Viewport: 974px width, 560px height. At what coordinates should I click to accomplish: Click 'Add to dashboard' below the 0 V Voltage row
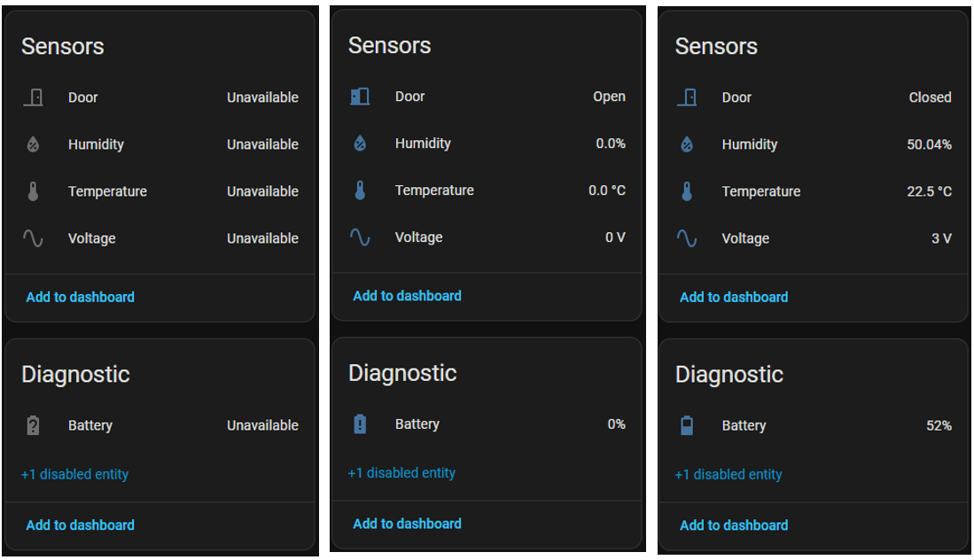click(x=407, y=296)
